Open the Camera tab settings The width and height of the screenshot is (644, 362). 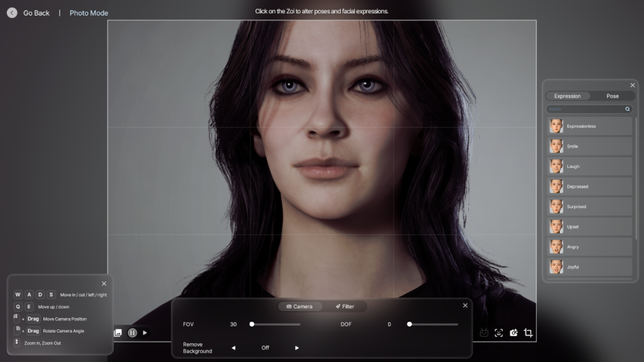300,307
